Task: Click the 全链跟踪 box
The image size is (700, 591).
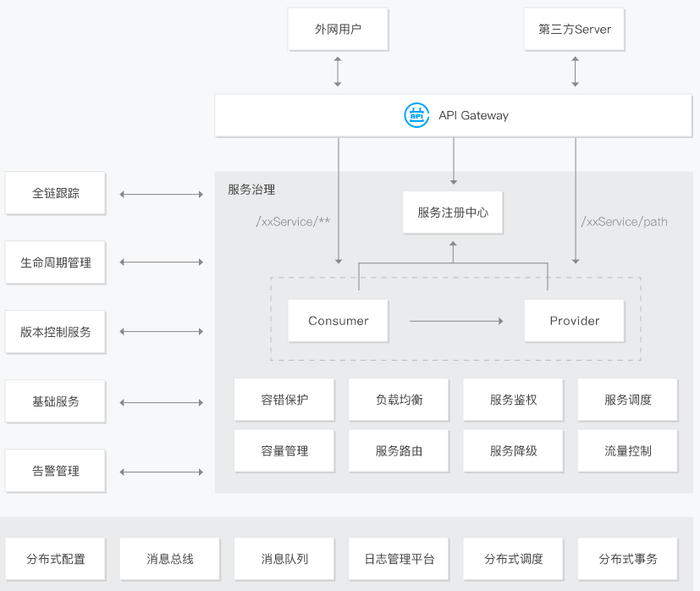Action: coord(56,193)
